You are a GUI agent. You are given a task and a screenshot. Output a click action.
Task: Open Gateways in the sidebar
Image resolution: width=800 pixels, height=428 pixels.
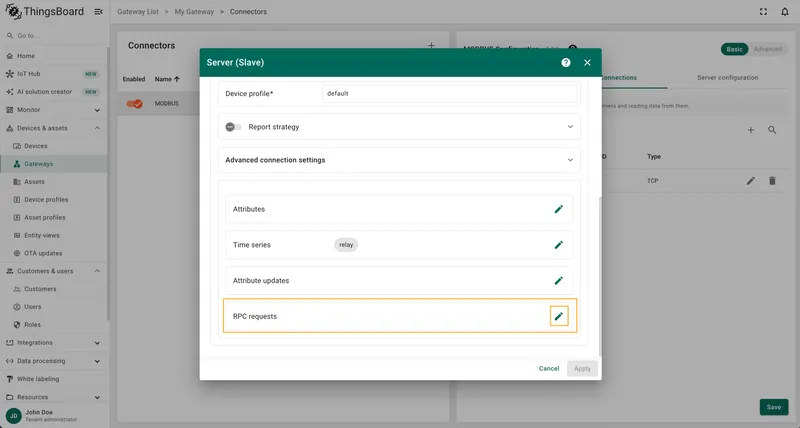(54, 164)
